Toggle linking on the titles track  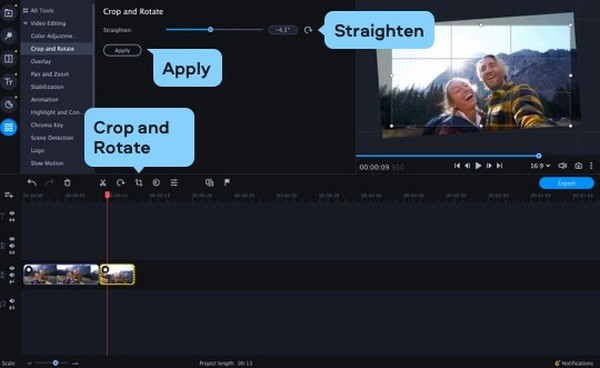12,220
